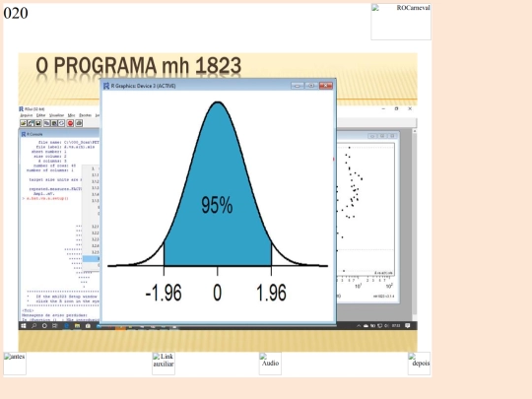The width and height of the screenshot is (532, 399).
Task: Minimize the R Graphics Device 3 window
Action: [298, 86]
